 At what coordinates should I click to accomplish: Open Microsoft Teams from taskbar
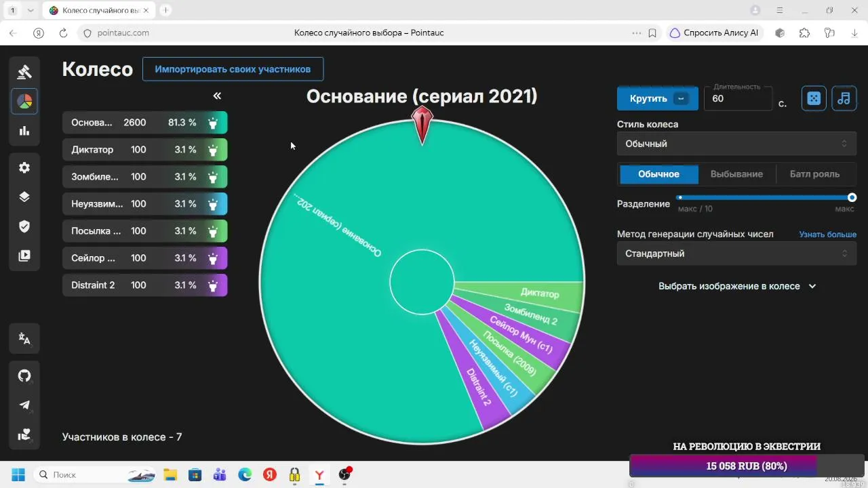(x=220, y=474)
